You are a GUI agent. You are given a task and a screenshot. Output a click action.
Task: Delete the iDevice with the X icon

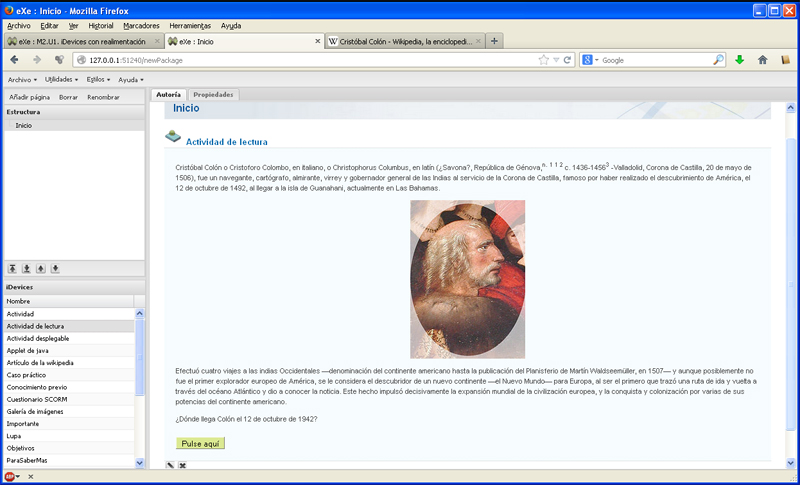pyautogui.click(x=182, y=465)
